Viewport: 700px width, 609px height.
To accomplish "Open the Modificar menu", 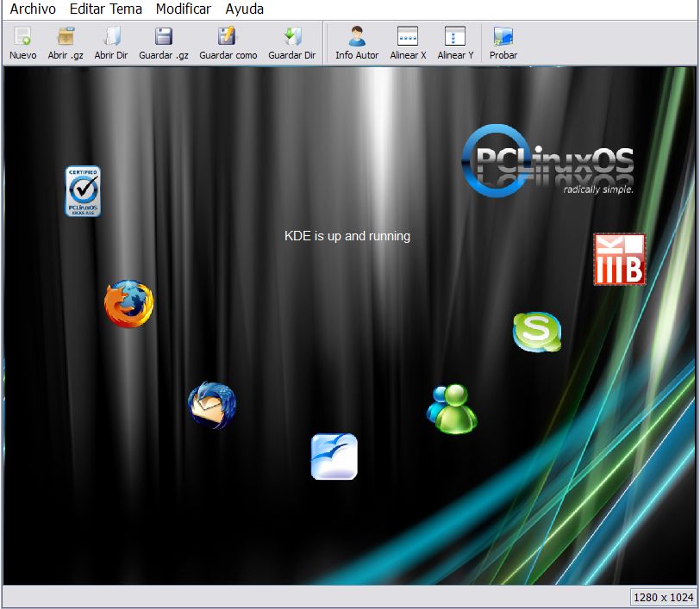I will pos(184,9).
